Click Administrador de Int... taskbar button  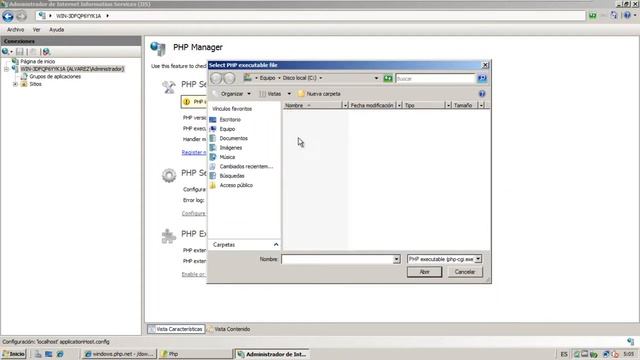(272, 354)
